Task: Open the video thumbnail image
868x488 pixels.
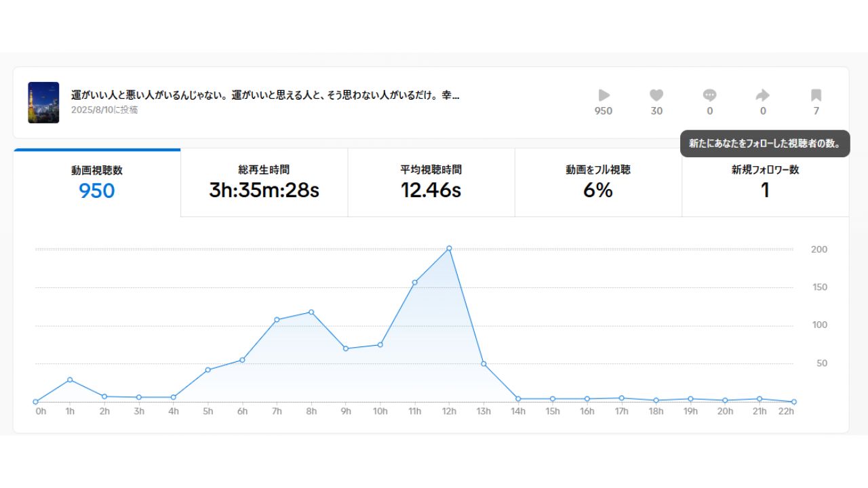Action: pyautogui.click(x=43, y=102)
